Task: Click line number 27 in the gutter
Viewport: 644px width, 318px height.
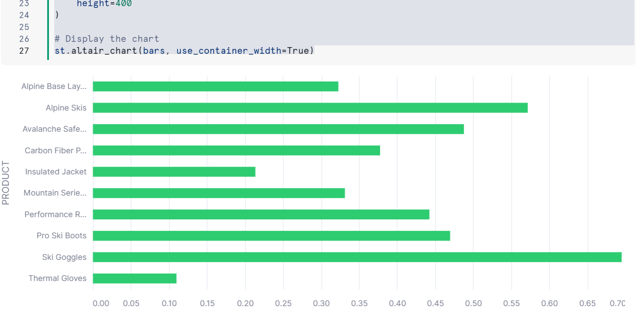Action: [x=24, y=51]
